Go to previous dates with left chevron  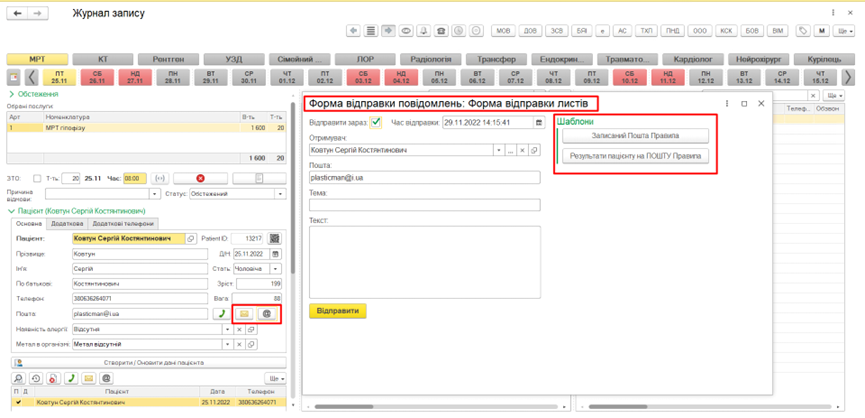point(32,77)
